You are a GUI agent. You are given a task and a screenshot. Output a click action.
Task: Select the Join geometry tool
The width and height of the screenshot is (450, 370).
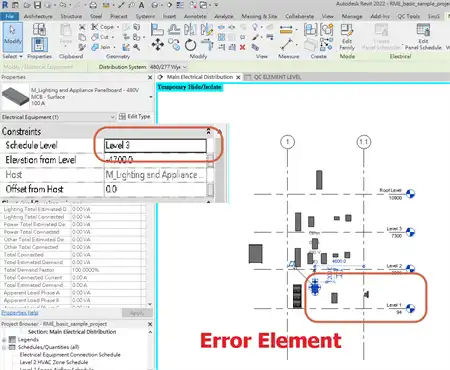(x=101, y=47)
